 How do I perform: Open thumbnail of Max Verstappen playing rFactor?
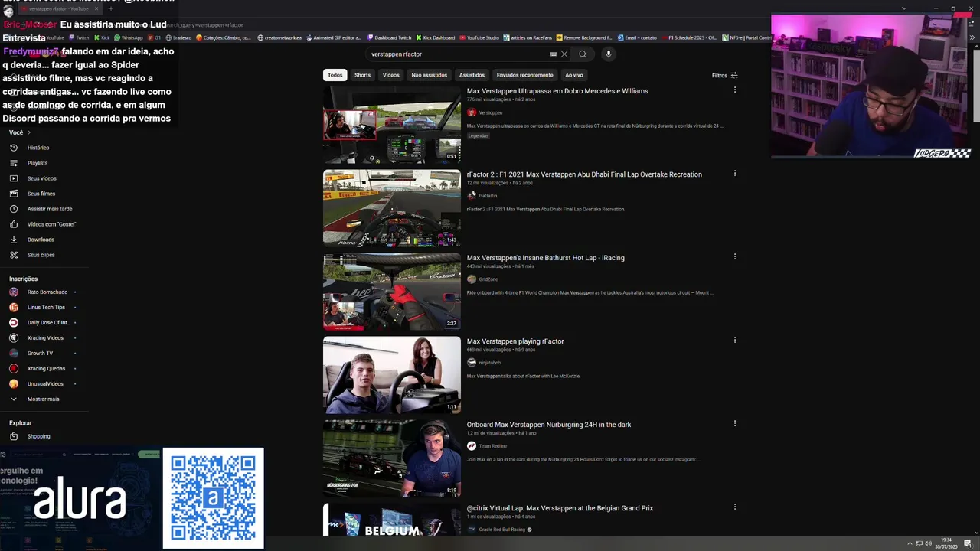(392, 374)
